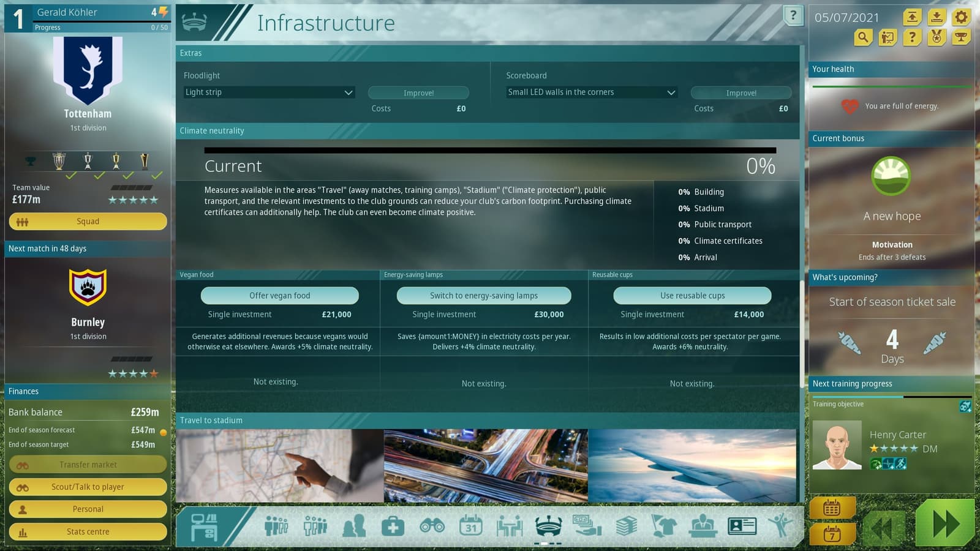Click the upload/save game icon near the date
Screen dimensions: 980x551
click(x=912, y=17)
